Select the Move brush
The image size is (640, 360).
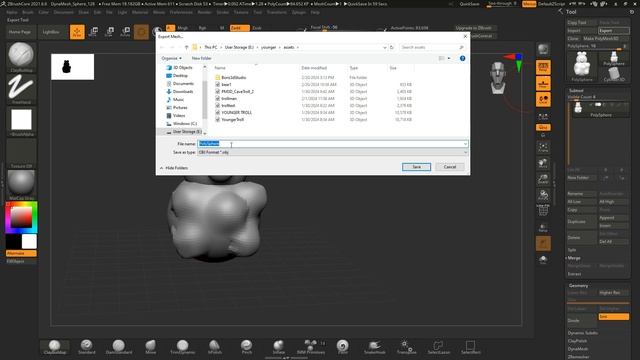151,347
